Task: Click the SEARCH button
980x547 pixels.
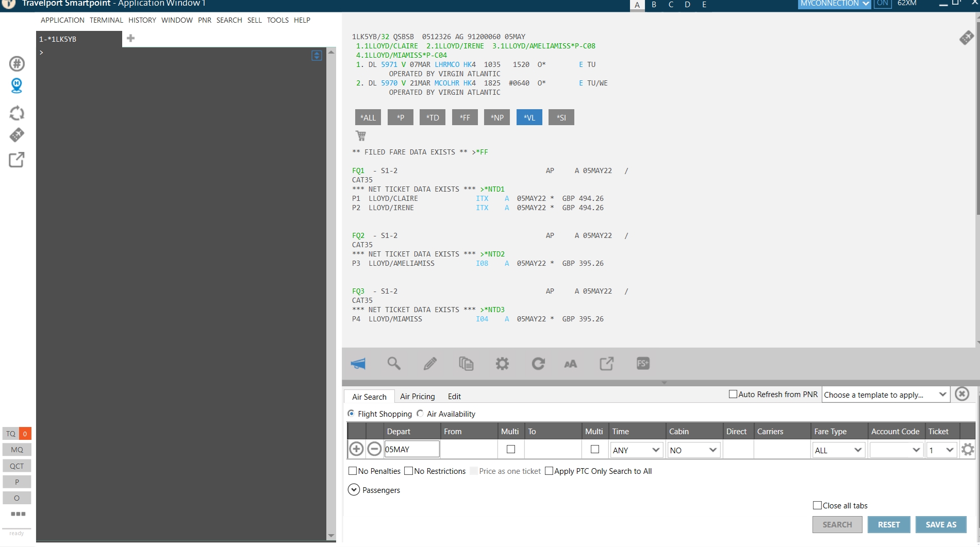Action: tap(837, 524)
